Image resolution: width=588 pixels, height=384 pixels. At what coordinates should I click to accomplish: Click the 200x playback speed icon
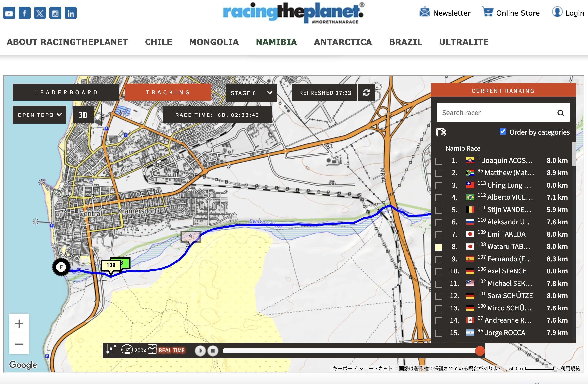(x=127, y=349)
